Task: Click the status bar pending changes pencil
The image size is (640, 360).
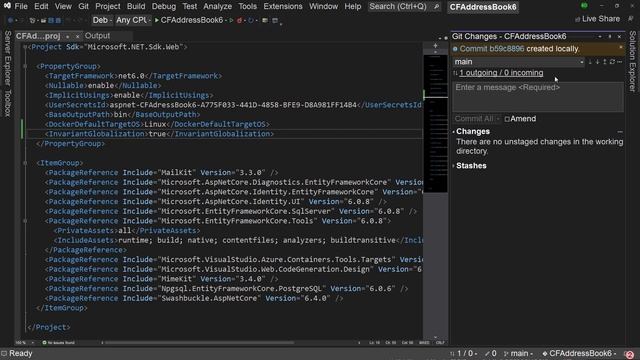Action: point(491,353)
